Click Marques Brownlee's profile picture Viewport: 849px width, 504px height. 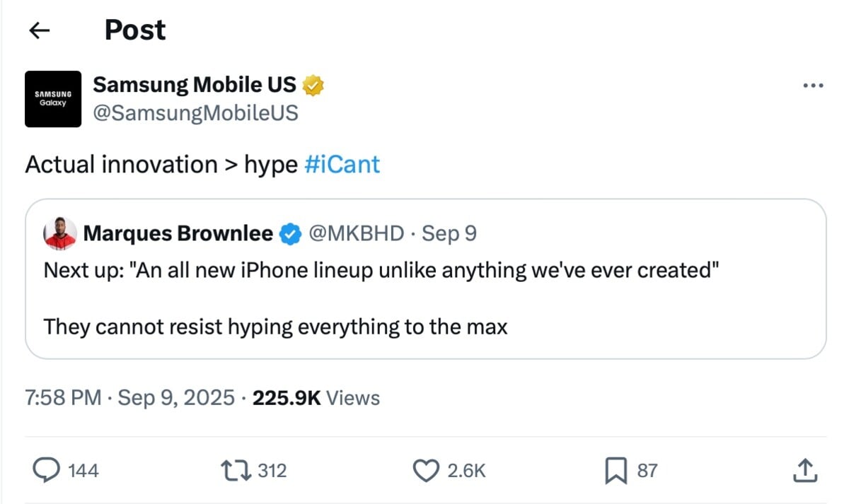pyautogui.click(x=59, y=233)
